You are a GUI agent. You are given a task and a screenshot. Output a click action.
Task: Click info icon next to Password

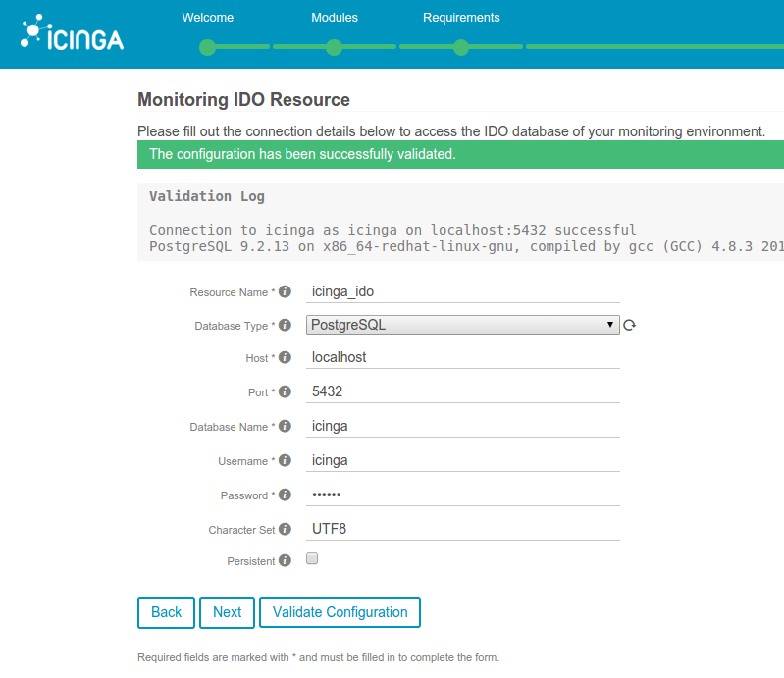(x=285, y=495)
